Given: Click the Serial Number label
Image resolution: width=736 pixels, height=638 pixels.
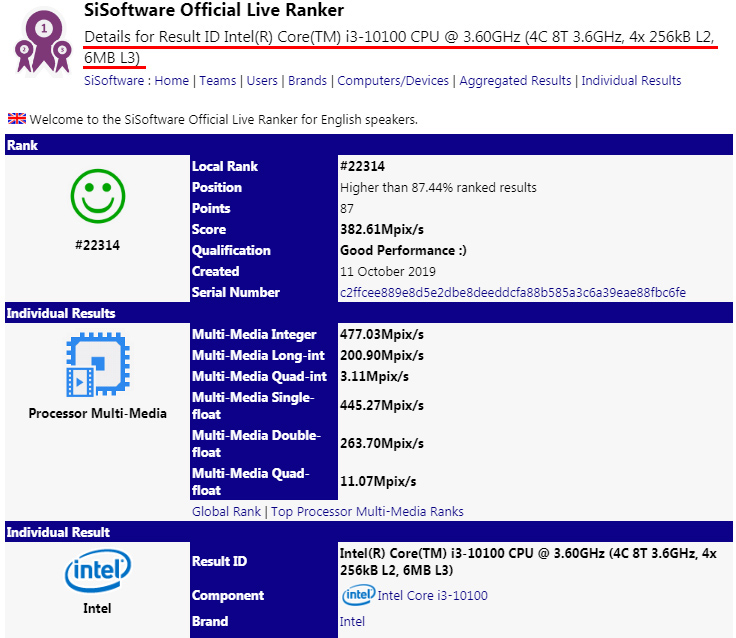Looking at the screenshot, I should [x=236, y=292].
